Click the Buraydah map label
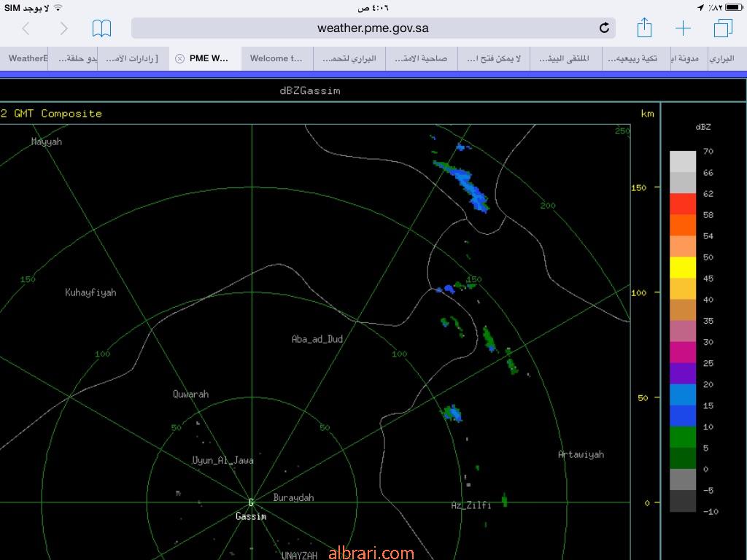This screenshot has height=560, width=747. (x=293, y=497)
